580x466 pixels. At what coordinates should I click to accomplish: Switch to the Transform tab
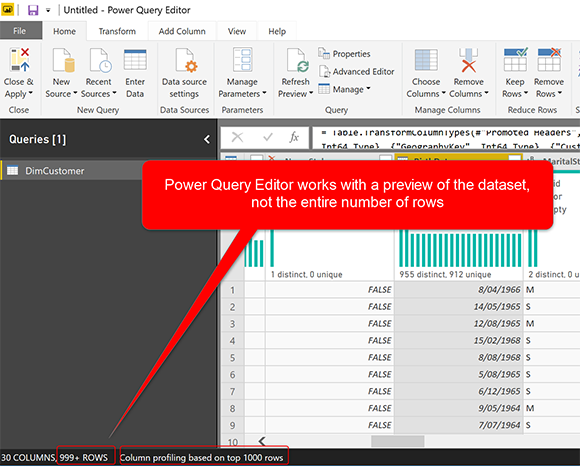pyautogui.click(x=117, y=31)
